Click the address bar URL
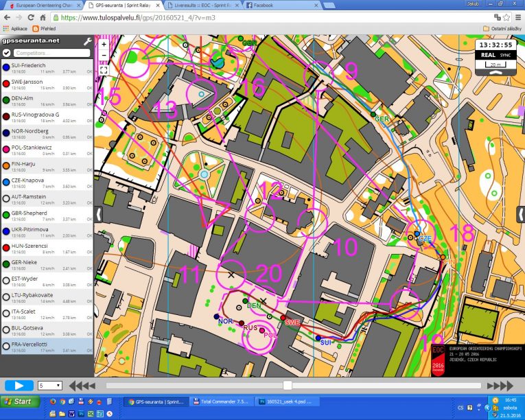Image resolution: width=525 pixels, height=420 pixels. [x=138, y=18]
